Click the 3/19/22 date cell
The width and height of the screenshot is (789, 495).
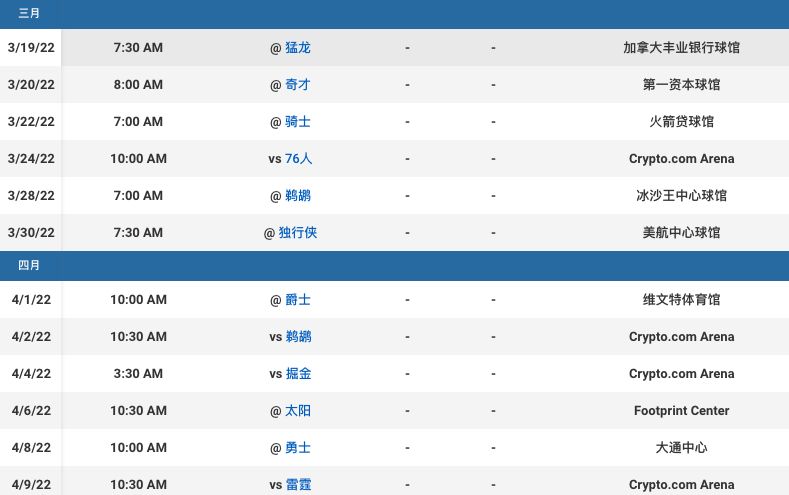point(31,47)
